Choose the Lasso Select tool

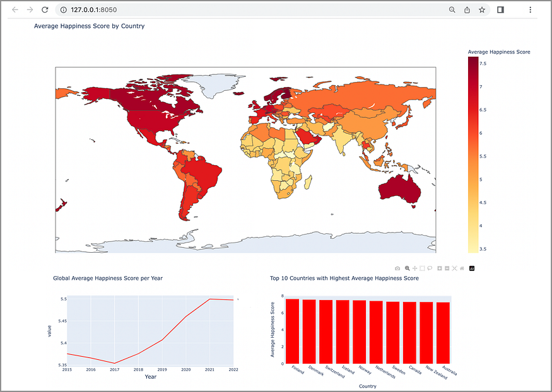430,268
